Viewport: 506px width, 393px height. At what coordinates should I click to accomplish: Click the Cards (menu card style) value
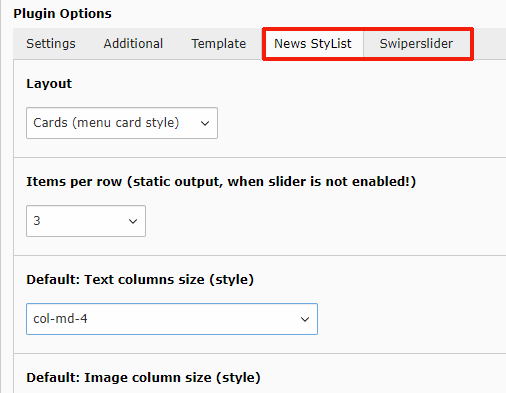pos(106,123)
